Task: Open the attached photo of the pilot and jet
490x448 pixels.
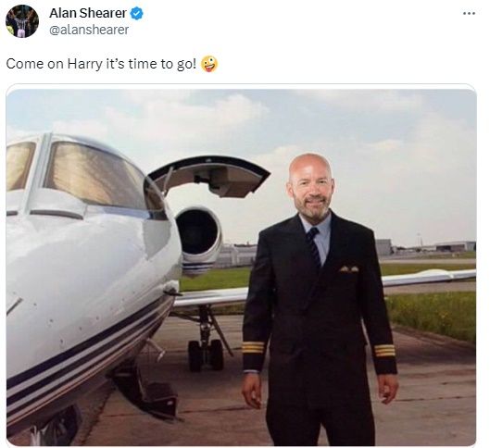Action: (x=241, y=268)
